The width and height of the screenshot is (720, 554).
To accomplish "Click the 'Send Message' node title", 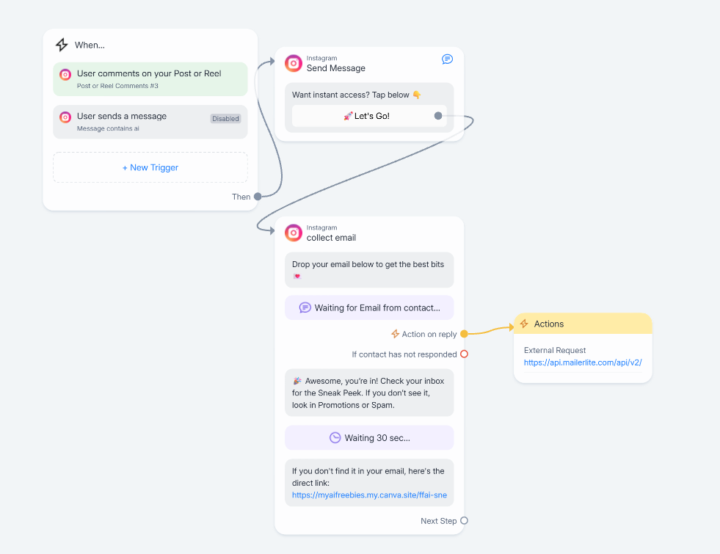I will click(336, 68).
